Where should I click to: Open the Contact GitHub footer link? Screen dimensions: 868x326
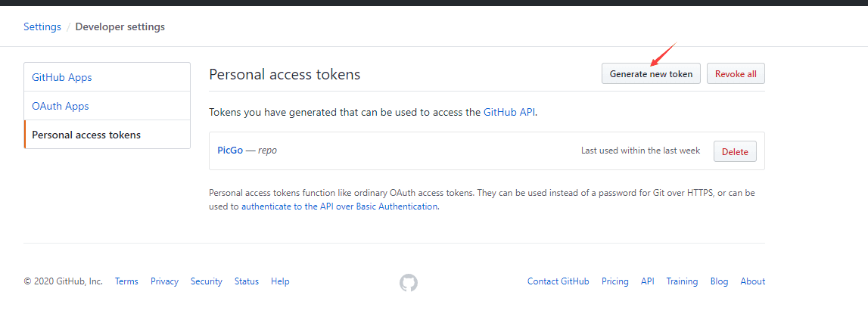pyautogui.click(x=558, y=281)
